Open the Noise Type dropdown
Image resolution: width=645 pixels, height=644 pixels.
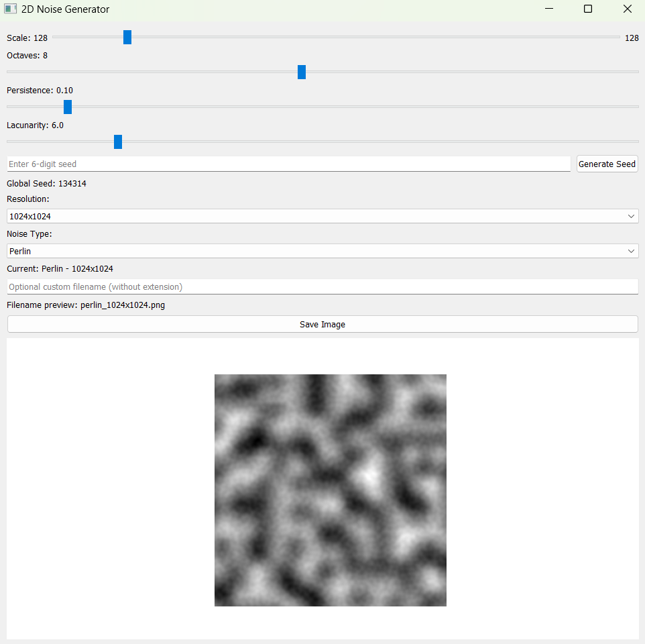tap(322, 250)
